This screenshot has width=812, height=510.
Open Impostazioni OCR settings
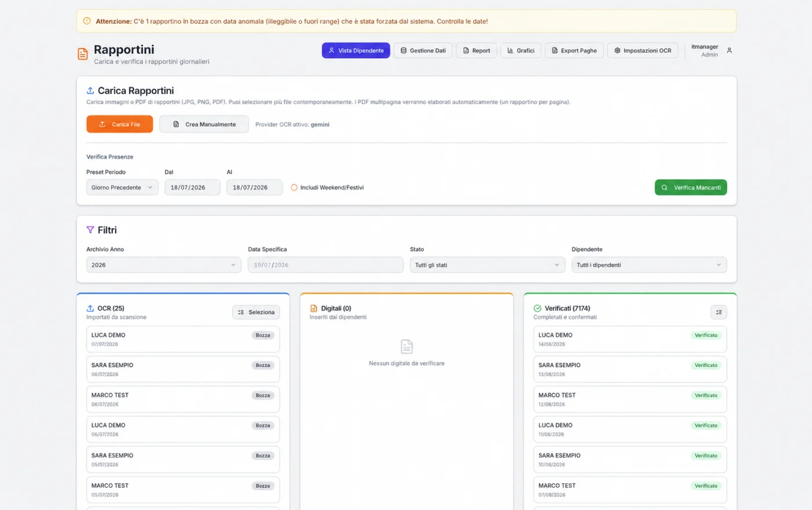click(643, 50)
